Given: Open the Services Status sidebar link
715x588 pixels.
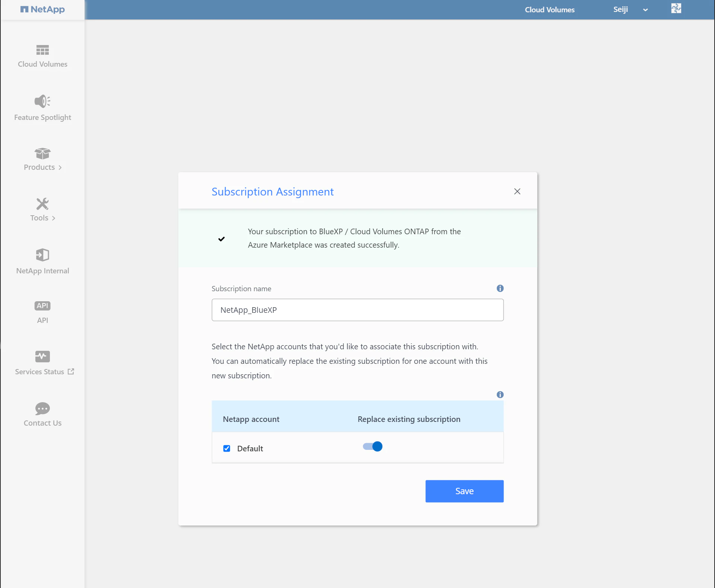Looking at the screenshot, I should point(39,372).
